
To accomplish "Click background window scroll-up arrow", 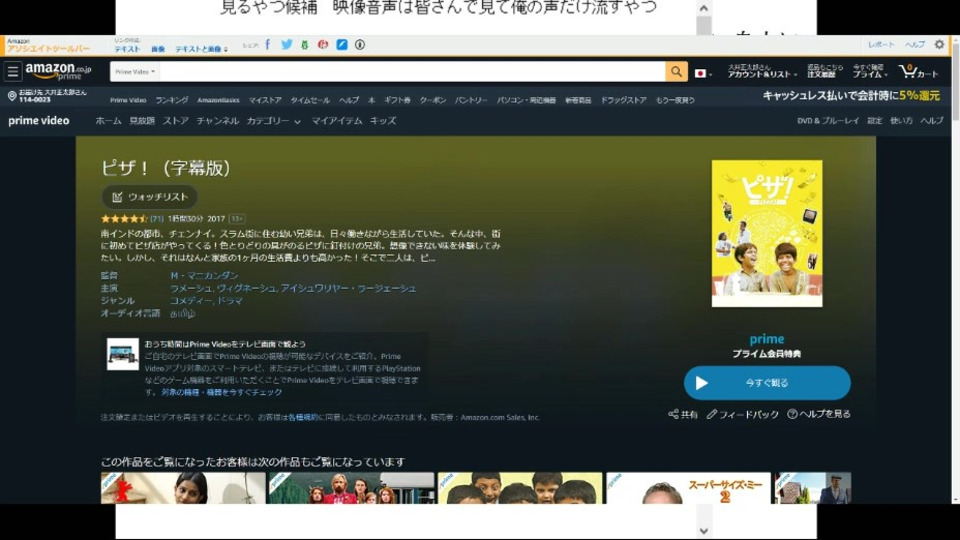I will coord(703,8).
